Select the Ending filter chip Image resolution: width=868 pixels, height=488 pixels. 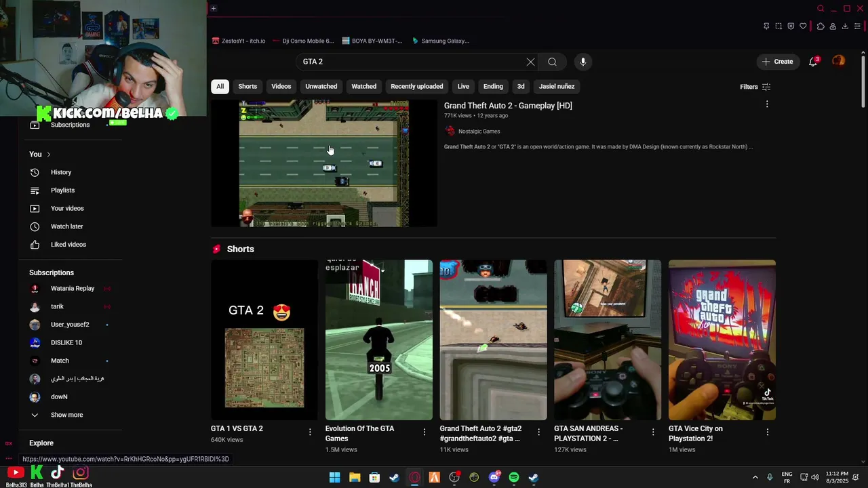click(493, 86)
